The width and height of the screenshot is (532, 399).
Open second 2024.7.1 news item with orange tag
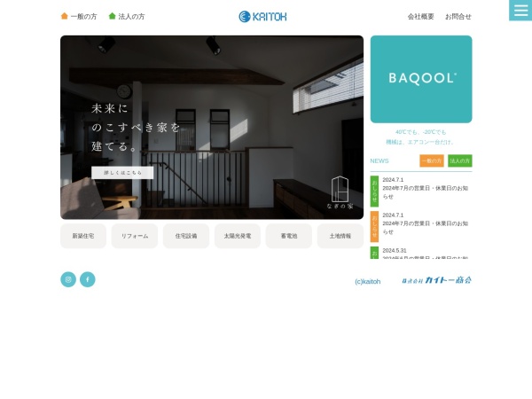[421, 226]
